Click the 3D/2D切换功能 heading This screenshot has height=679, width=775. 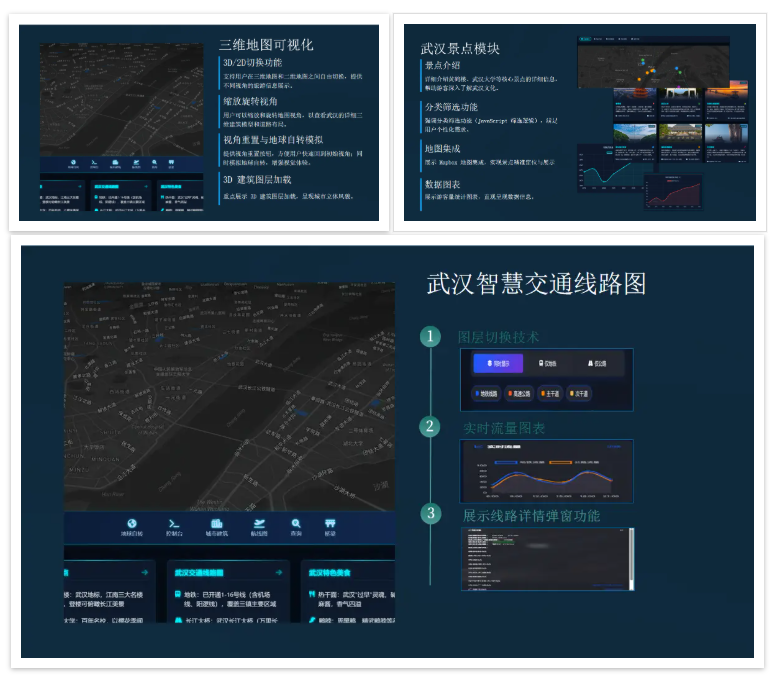point(253,63)
